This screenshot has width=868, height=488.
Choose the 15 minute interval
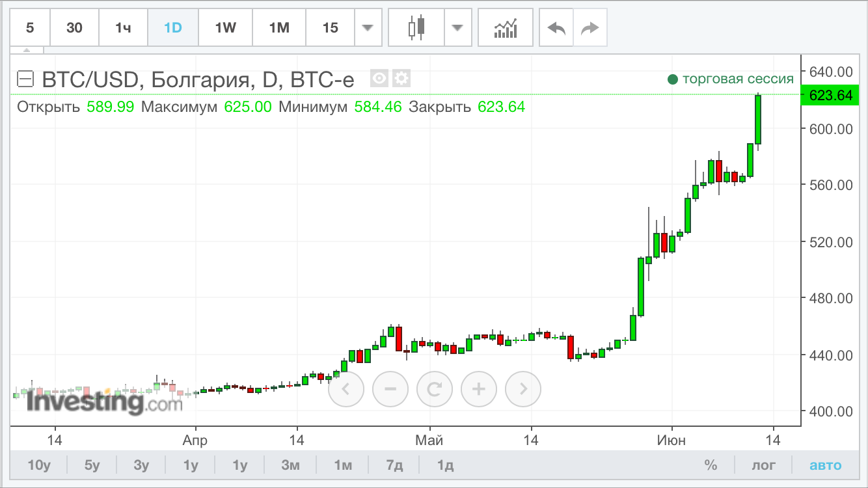pos(331,27)
